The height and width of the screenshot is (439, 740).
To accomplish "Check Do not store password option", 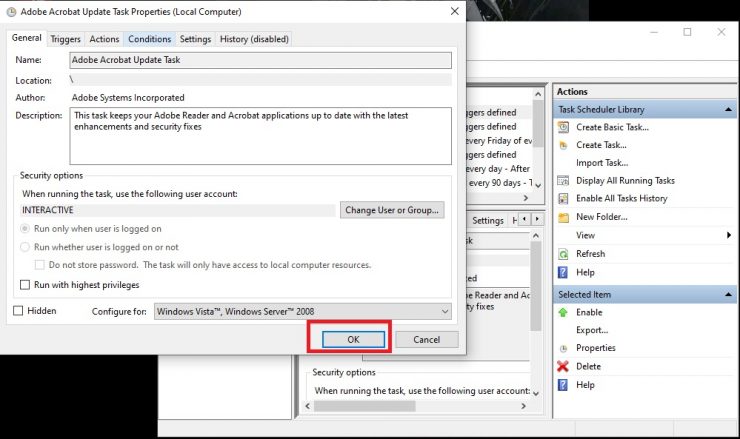I will pos(40,265).
